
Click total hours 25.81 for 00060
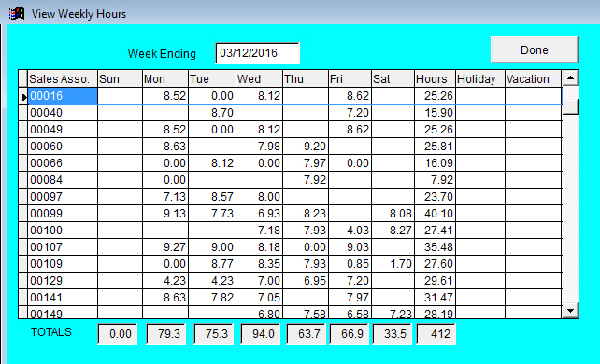tap(436, 147)
